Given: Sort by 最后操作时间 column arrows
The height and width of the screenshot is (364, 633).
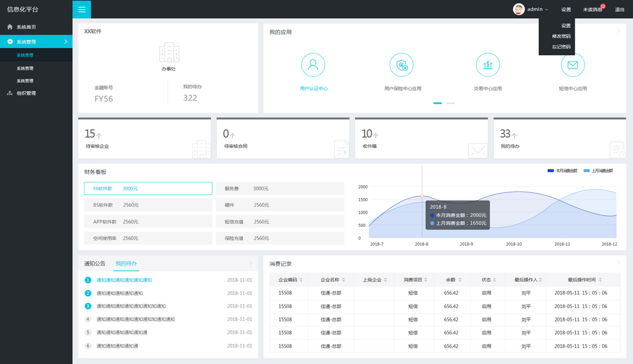Looking at the screenshot, I should coord(600,280).
